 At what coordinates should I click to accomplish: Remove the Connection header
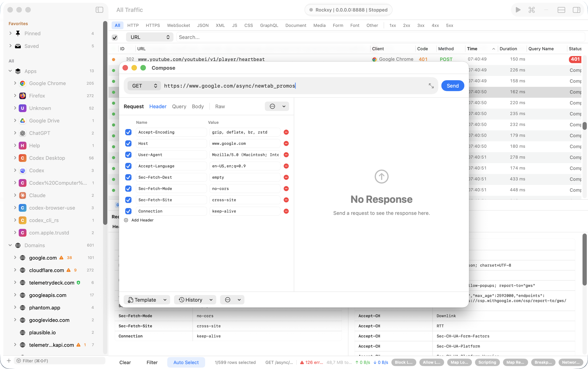pyautogui.click(x=286, y=211)
